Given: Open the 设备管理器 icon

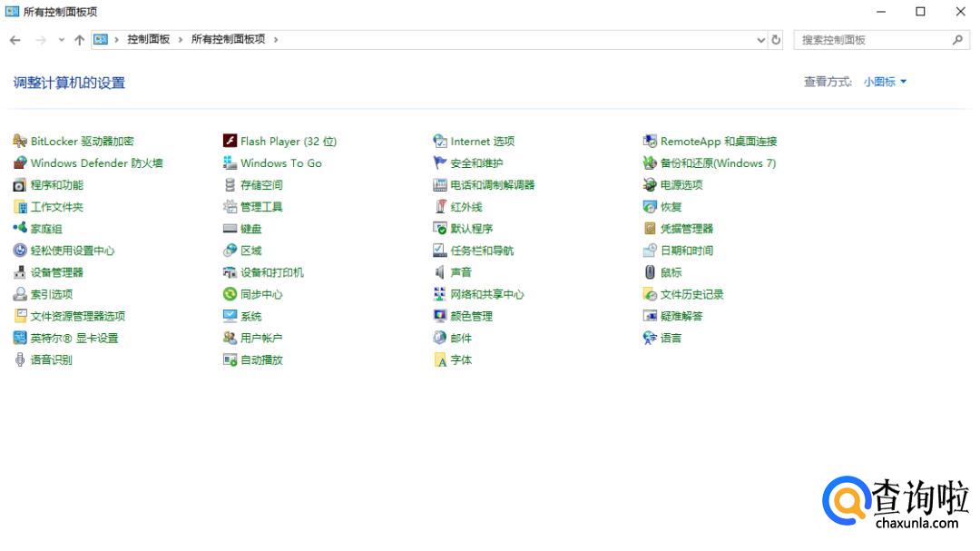Looking at the screenshot, I should (20, 272).
